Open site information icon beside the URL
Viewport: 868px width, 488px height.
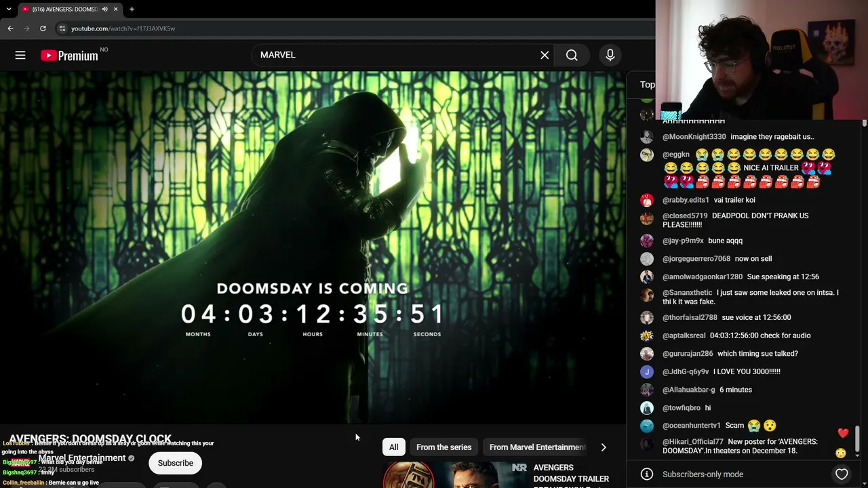click(62, 28)
